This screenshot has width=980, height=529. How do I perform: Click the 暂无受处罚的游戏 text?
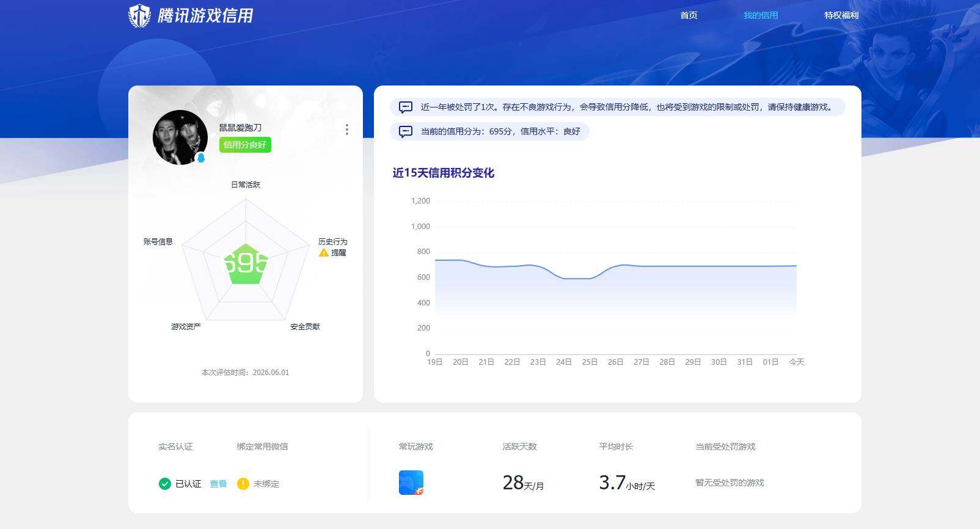(730, 483)
